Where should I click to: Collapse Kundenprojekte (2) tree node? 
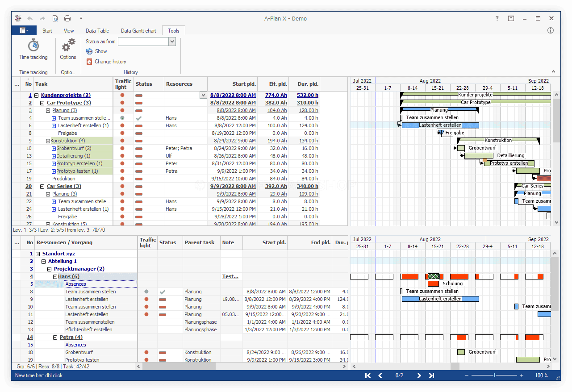37,95
